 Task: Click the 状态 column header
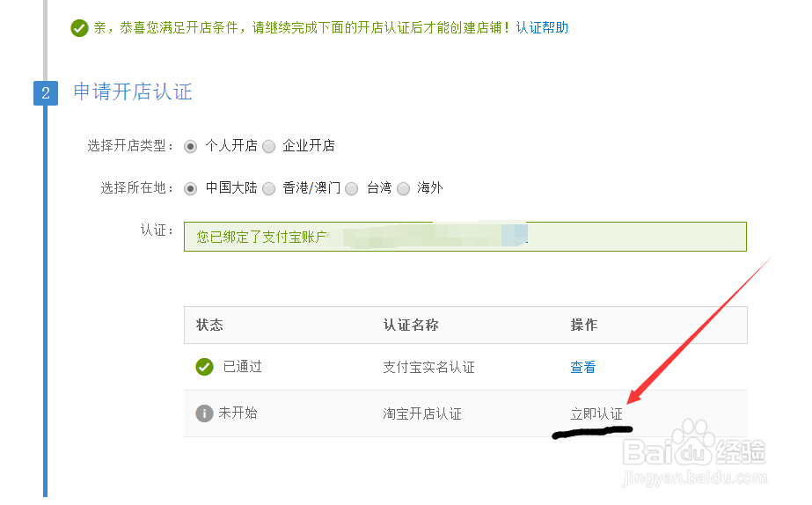point(209,325)
